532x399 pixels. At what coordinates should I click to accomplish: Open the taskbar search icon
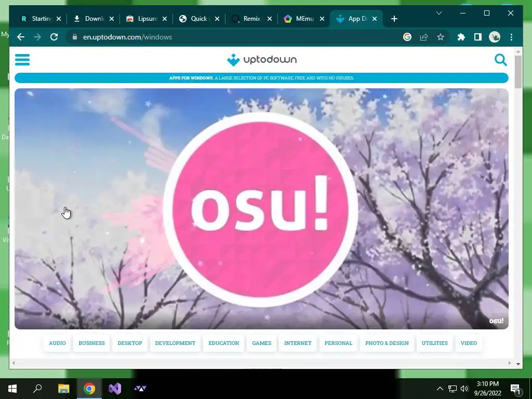click(37, 389)
